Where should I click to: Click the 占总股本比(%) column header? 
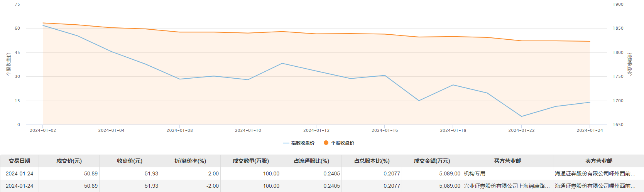click(372, 161)
